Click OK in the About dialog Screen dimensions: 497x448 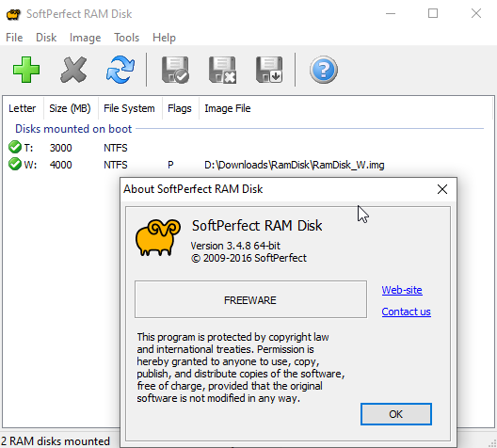(396, 414)
